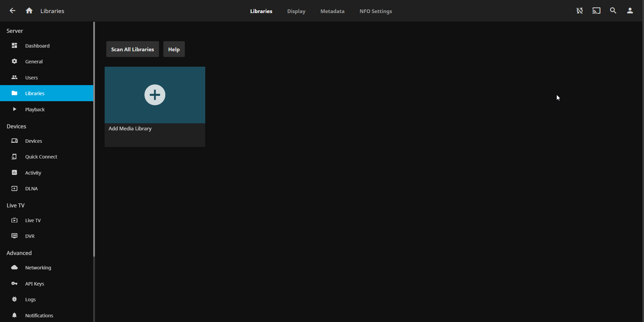Click the sidebar vertical scrollbar
Viewport: 644px width, 322px height.
pos(94,139)
